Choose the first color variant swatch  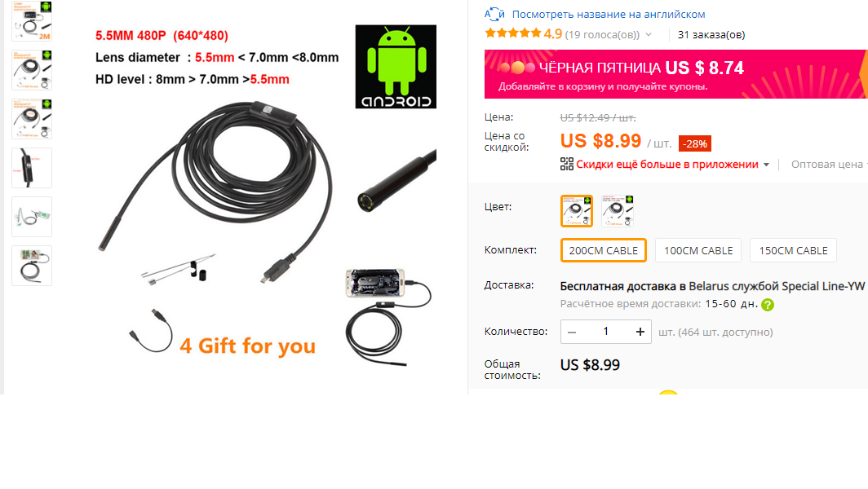coord(576,211)
